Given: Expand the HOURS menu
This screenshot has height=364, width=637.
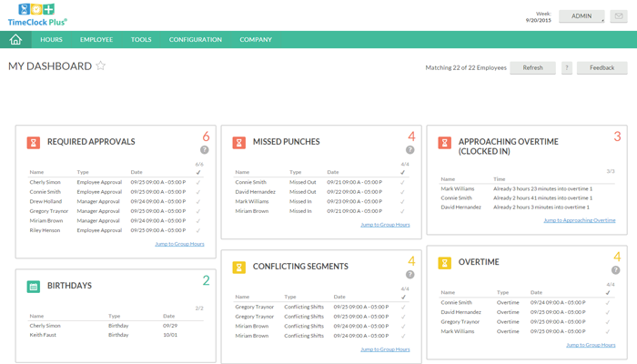Looking at the screenshot, I should (52, 40).
